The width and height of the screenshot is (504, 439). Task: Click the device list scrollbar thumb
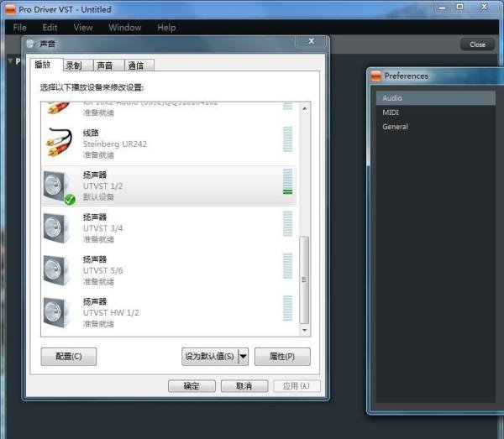304,280
